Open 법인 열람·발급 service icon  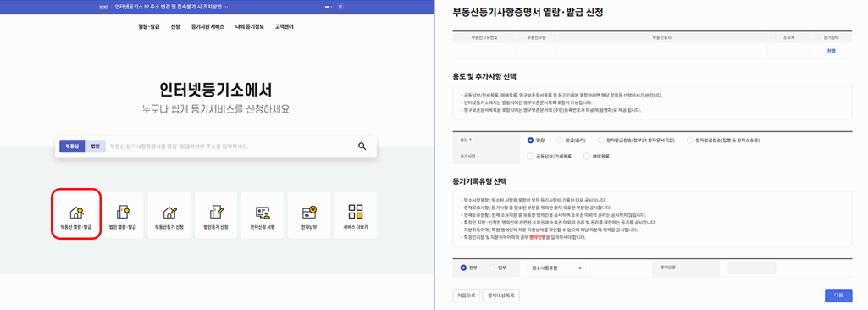tap(123, 215)
